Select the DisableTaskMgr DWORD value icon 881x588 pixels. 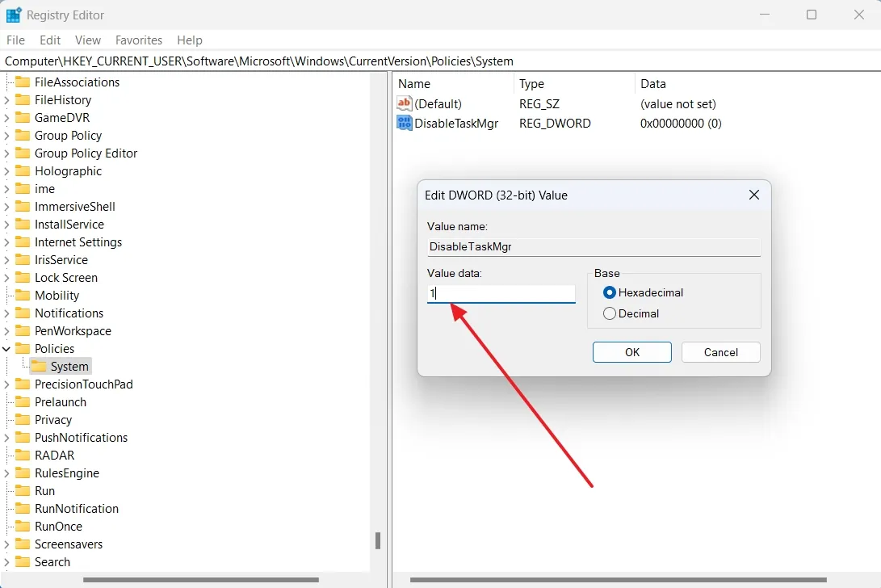coord(404,123)
